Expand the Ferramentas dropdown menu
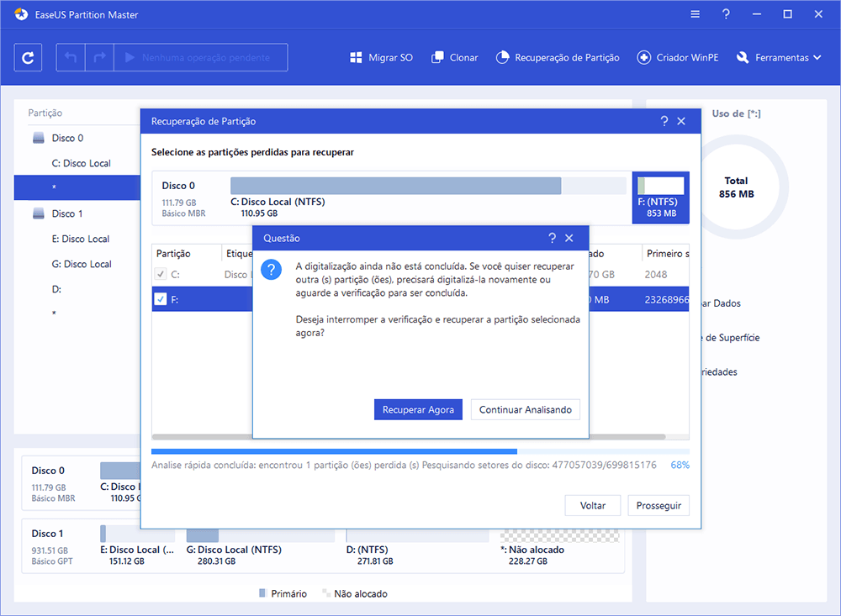This screenshot has width=841, height=616. click(779, 57)
